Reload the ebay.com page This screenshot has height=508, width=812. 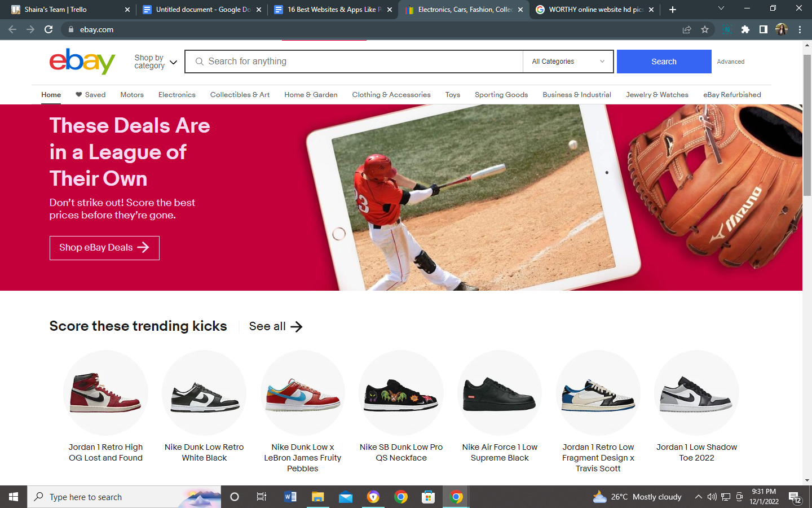[48, 29]
